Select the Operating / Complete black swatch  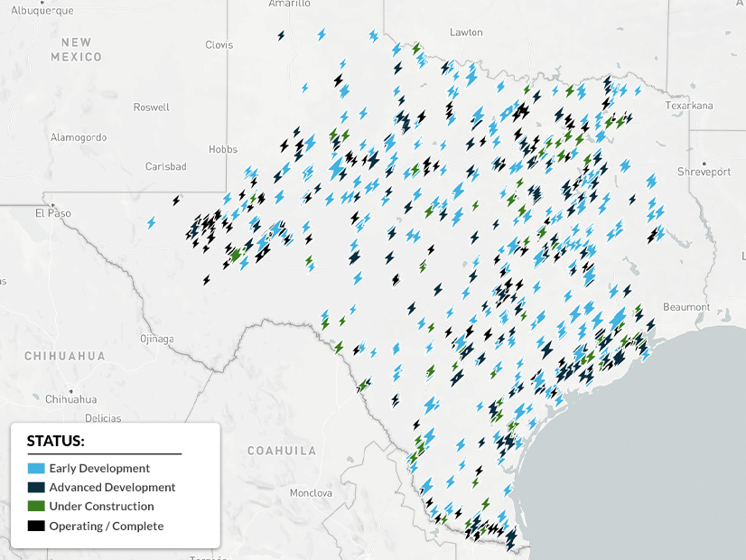[36, 526]
